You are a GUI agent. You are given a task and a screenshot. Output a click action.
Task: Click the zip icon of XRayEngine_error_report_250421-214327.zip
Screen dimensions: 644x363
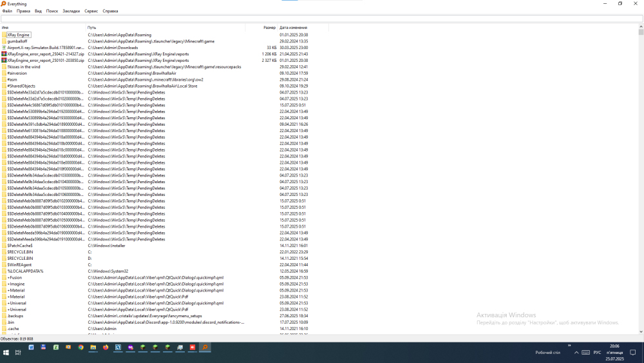4,54
